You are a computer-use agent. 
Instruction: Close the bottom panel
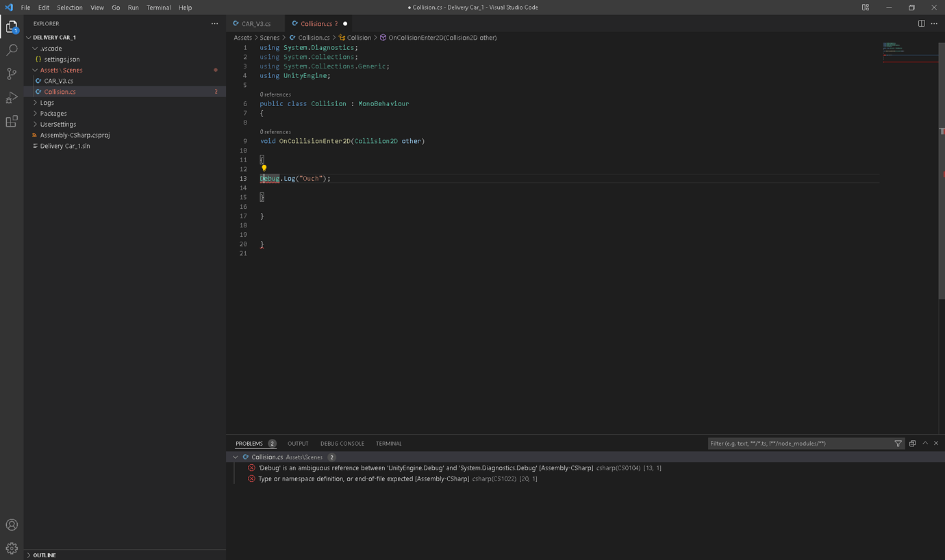tap(936, 444)
